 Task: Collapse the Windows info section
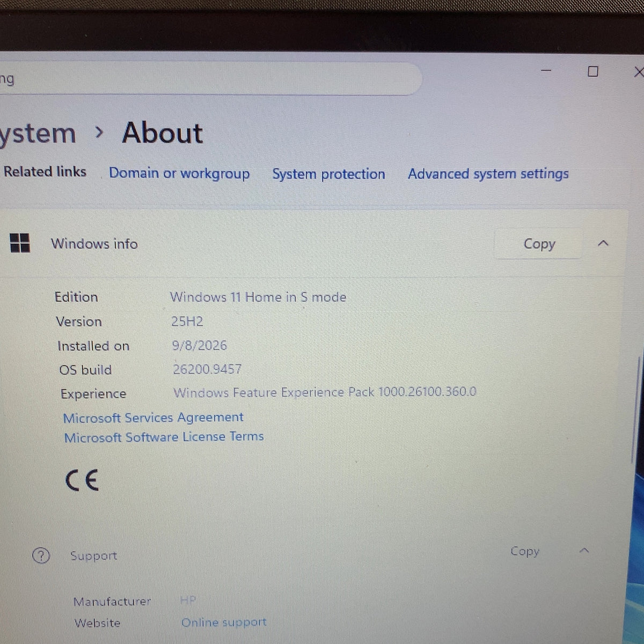coord(603,244)
